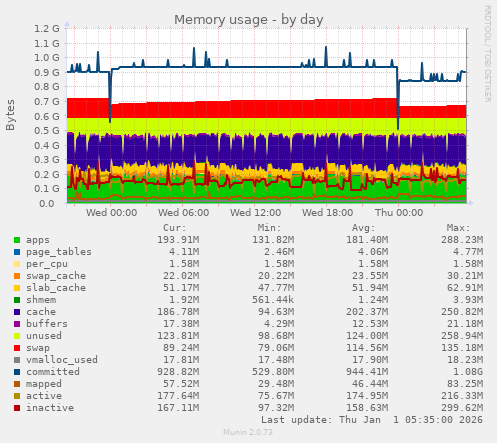The image size is (497, 443).
Task: Click the 'Last update' timestamp line
Action: (372, 420)
